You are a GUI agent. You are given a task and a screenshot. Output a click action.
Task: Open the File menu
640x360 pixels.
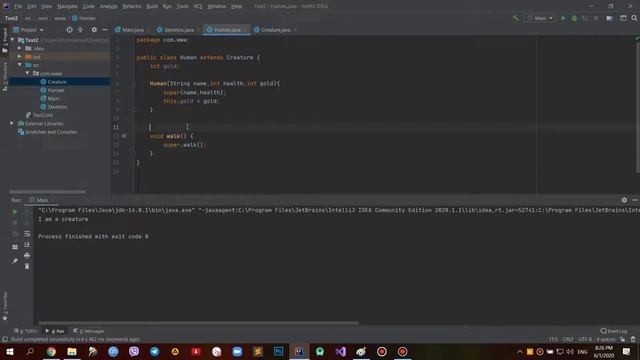click(18, 6)
